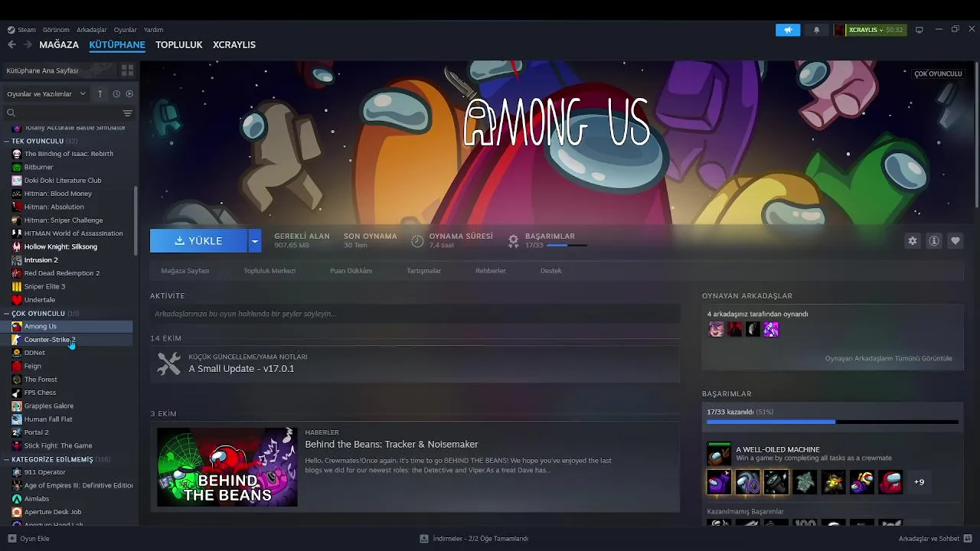The height and width of the screenshot is (551, 980).
Task: Click the achievements progress bar 17/33
Action: pos(832,422)
